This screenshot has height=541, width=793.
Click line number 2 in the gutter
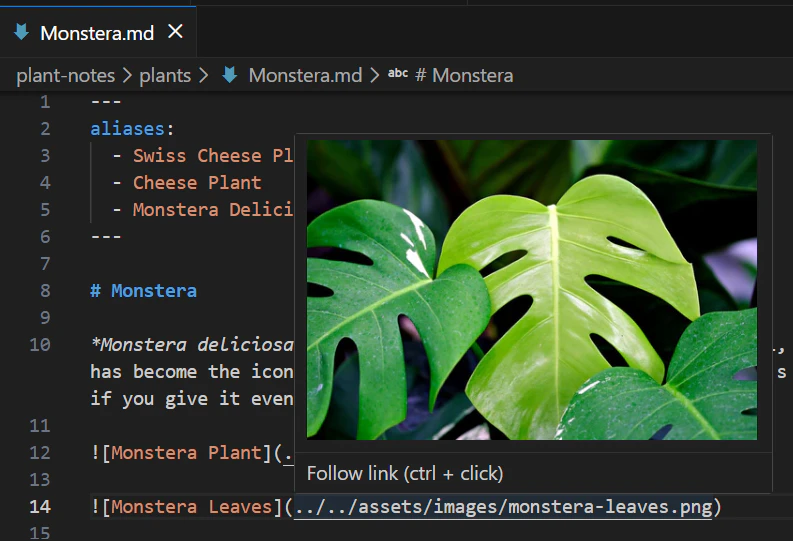(45, 128)
